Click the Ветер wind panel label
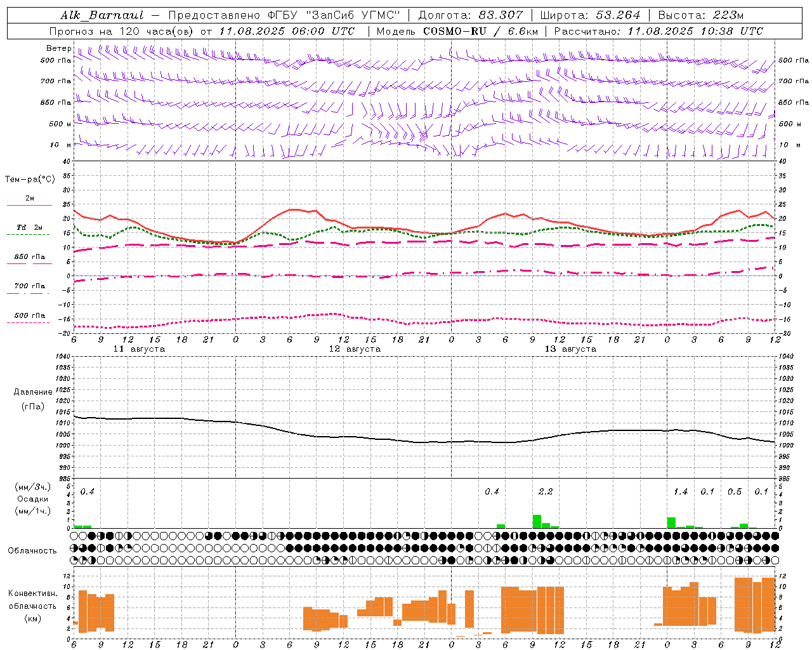This screenshot has width=812, height=650. 58,48
